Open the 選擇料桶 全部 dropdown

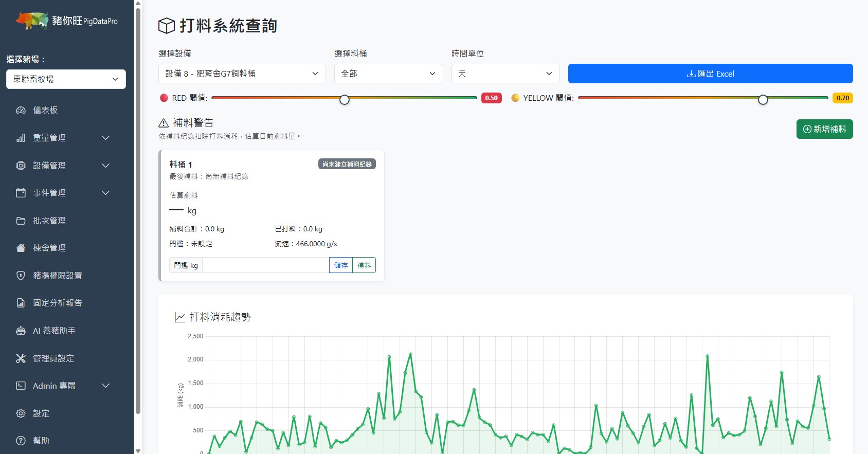(388, 74)
